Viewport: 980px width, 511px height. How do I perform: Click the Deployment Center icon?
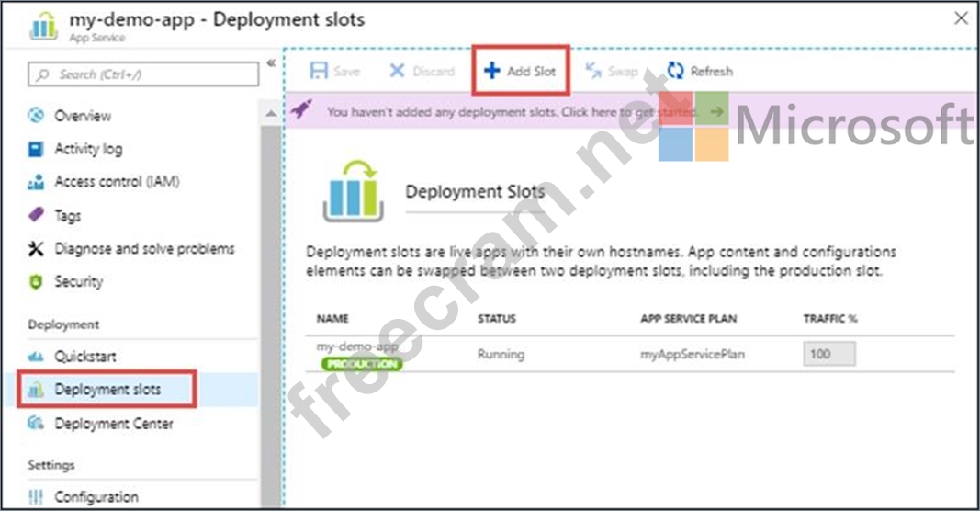[x=37, y=424]
